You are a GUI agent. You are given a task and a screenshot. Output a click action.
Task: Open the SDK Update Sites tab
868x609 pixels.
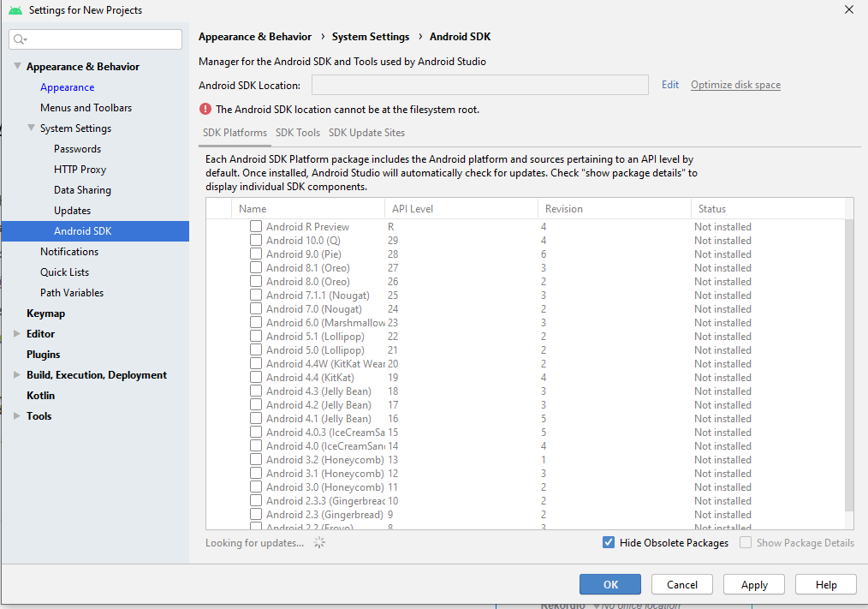[366, 133]
